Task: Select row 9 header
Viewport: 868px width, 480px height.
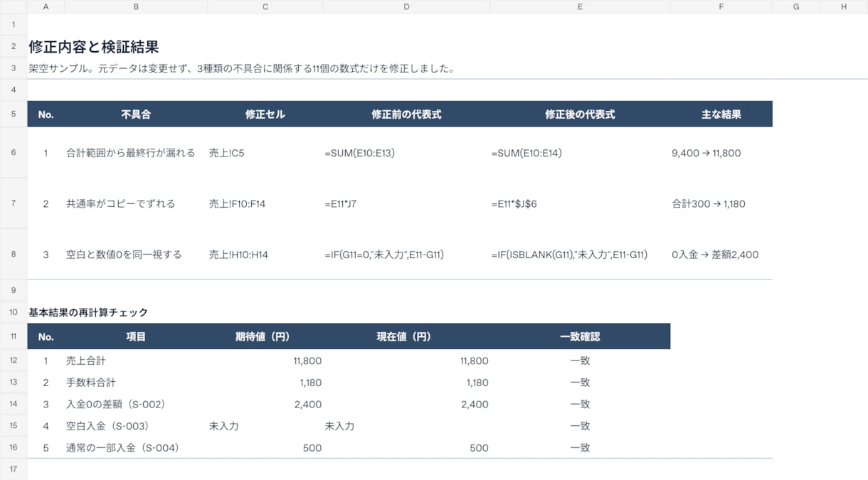Action: click(x=14, y=290)
